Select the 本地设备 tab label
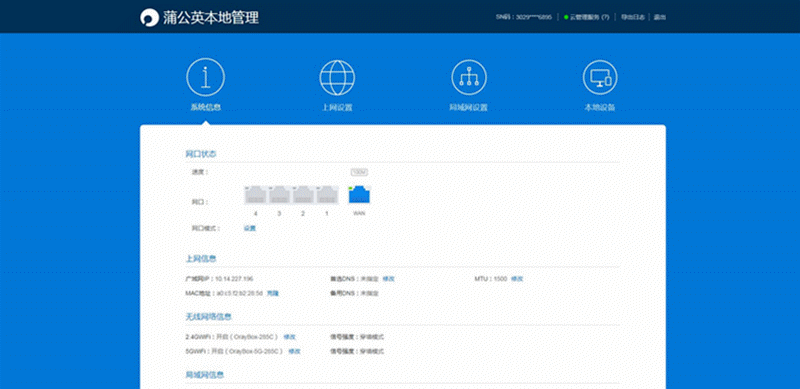Viewport: 800px width, 389px height. [x=600, y=108]
